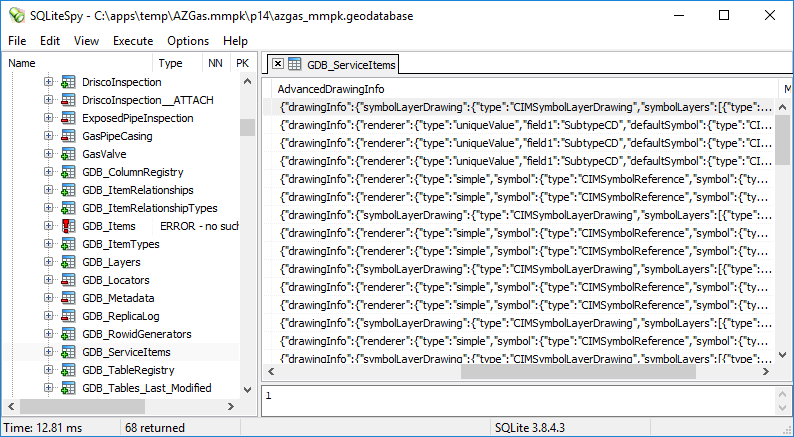Open the File menu

(17, 41)
